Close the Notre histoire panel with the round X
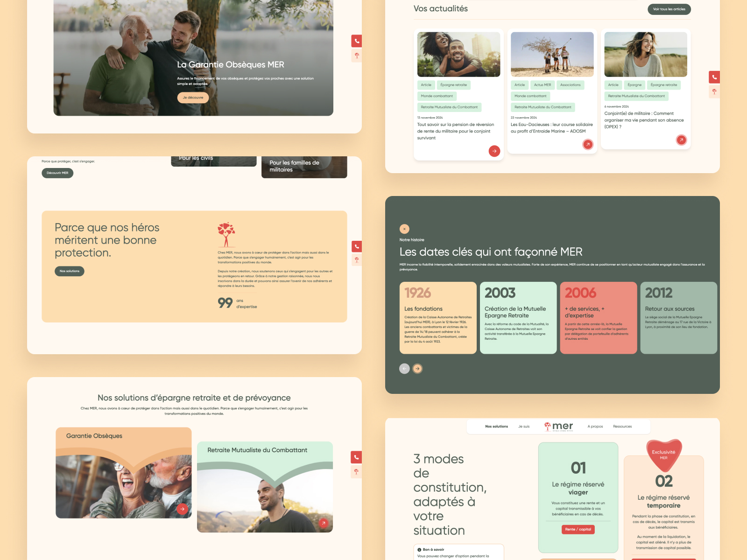The width and height of the screenshot is (747, 560). coord(404,229)
